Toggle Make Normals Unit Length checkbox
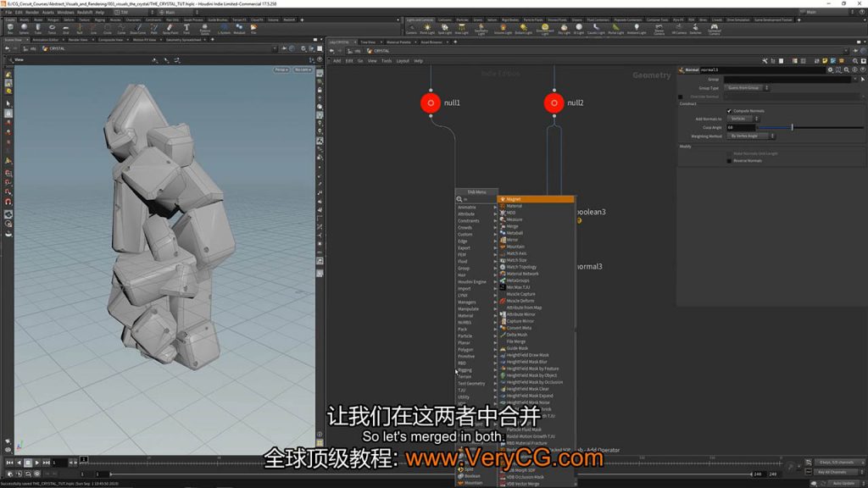 click(x=729, y=153)
